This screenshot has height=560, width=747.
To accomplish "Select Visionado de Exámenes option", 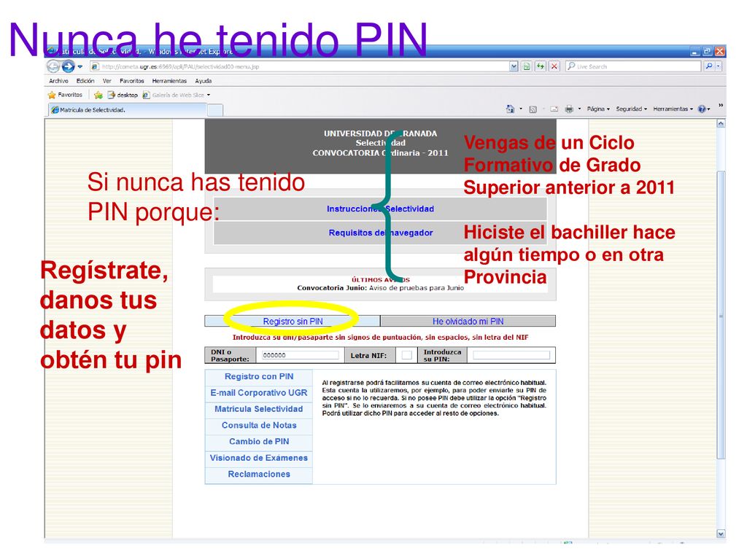I will [259, 458].
